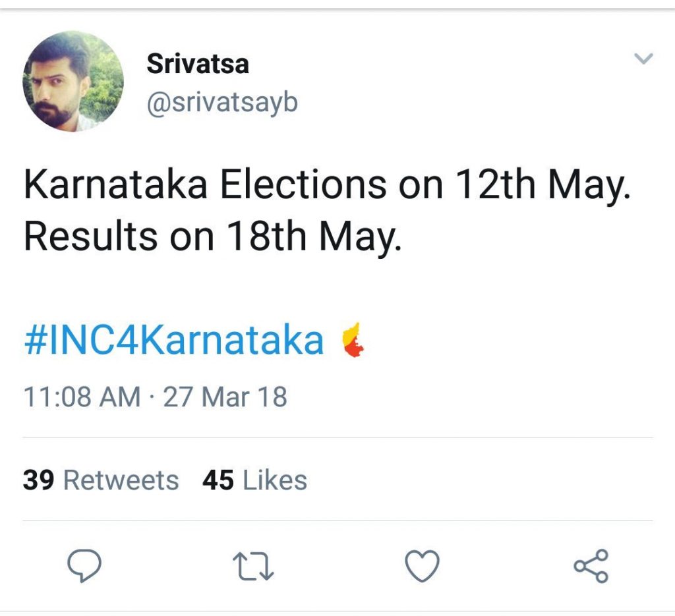
Task: Click the word Likes in the stats row
Action: click(275, 480)
